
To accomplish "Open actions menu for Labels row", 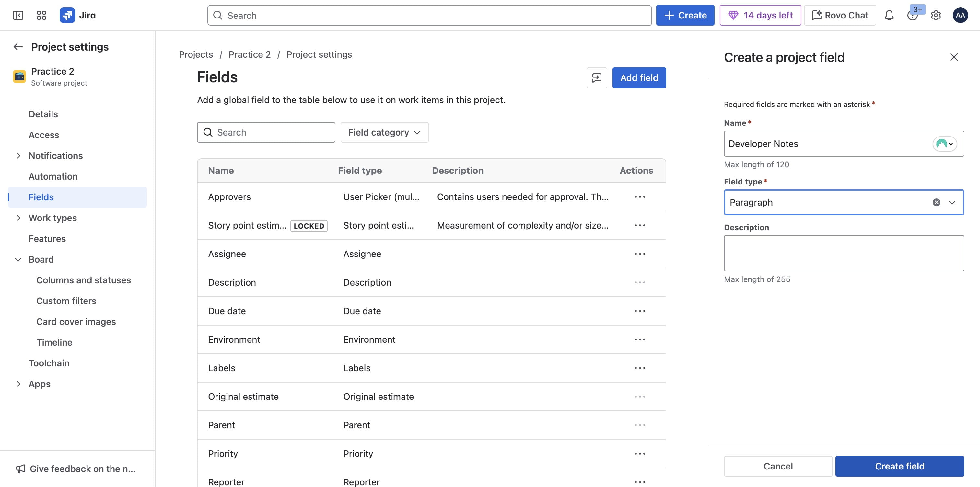I will click(639, 368).
